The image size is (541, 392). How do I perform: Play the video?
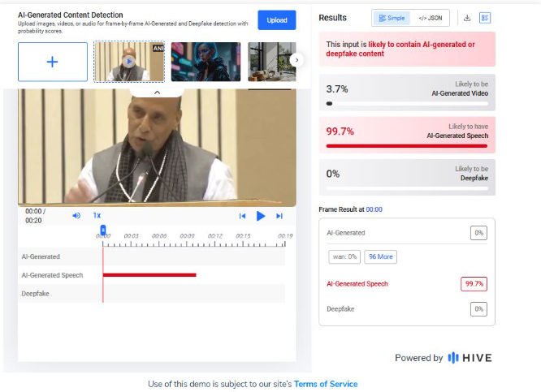pyautogui.click(x=261, y=216)
